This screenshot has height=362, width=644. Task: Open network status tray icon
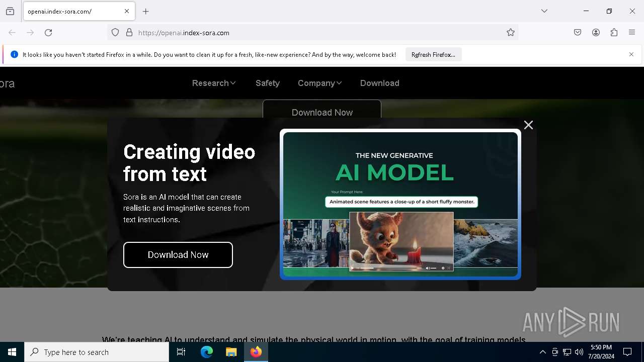click(x=567, y=352)
